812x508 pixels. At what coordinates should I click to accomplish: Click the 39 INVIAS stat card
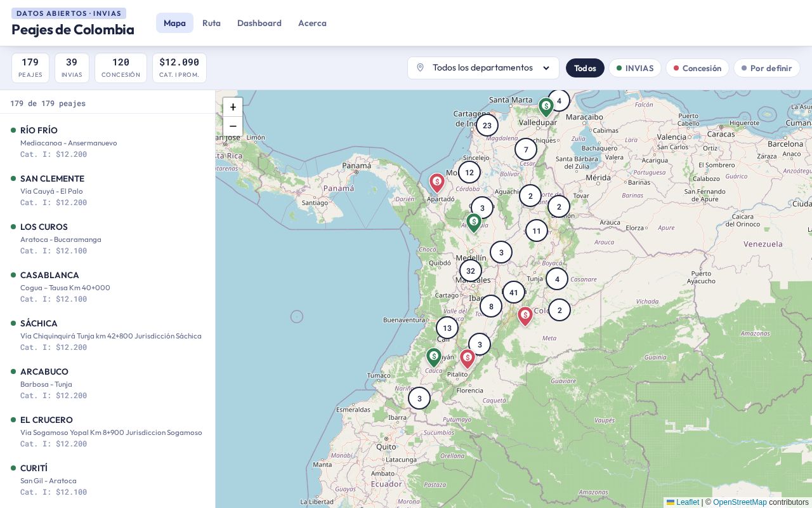[72, 68]
